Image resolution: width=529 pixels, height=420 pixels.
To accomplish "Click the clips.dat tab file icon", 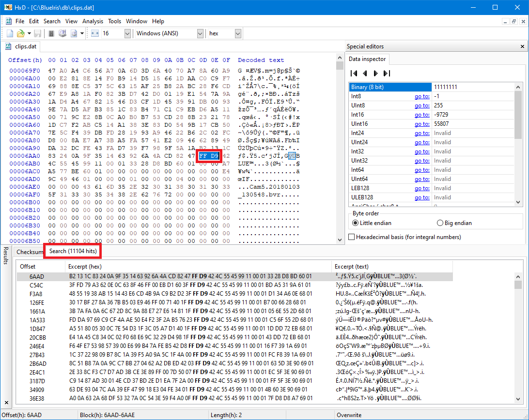I will pos(8,46).
